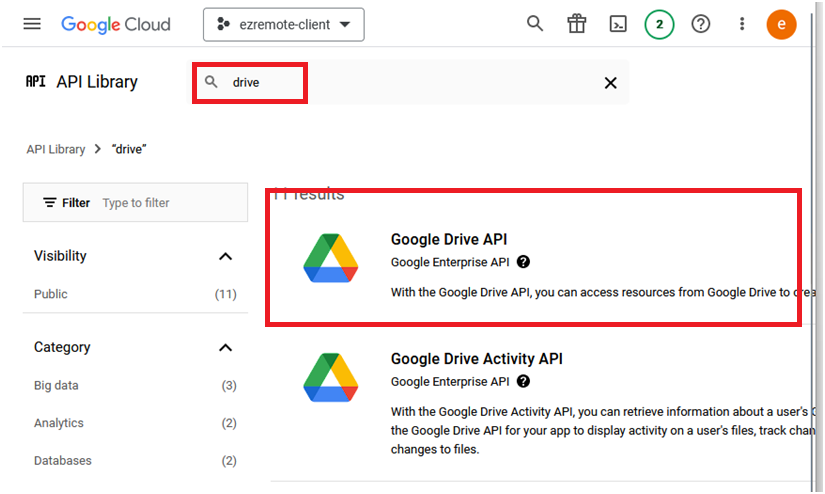The width and height of the screenshot is (825, 494).
Task: Click the Filter lines icon
Action: pyautogui.click(x=49, y=203)
